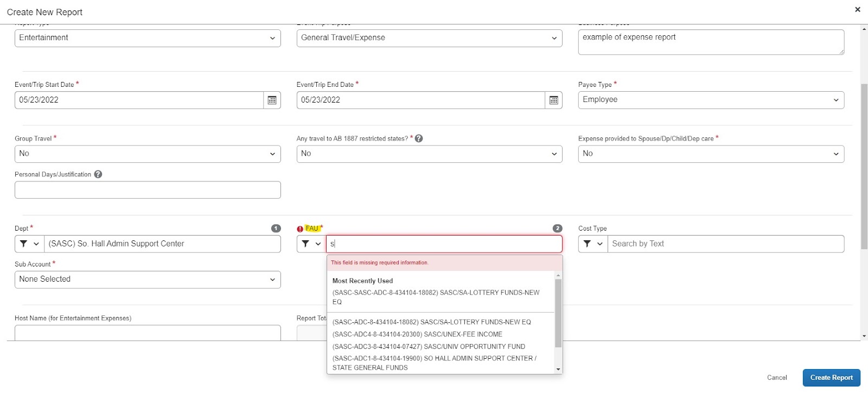Open the Expense provided to Spouse dropdown
Image resolution: width=868 pixels, height=394 pixels.
coord(711,154)
